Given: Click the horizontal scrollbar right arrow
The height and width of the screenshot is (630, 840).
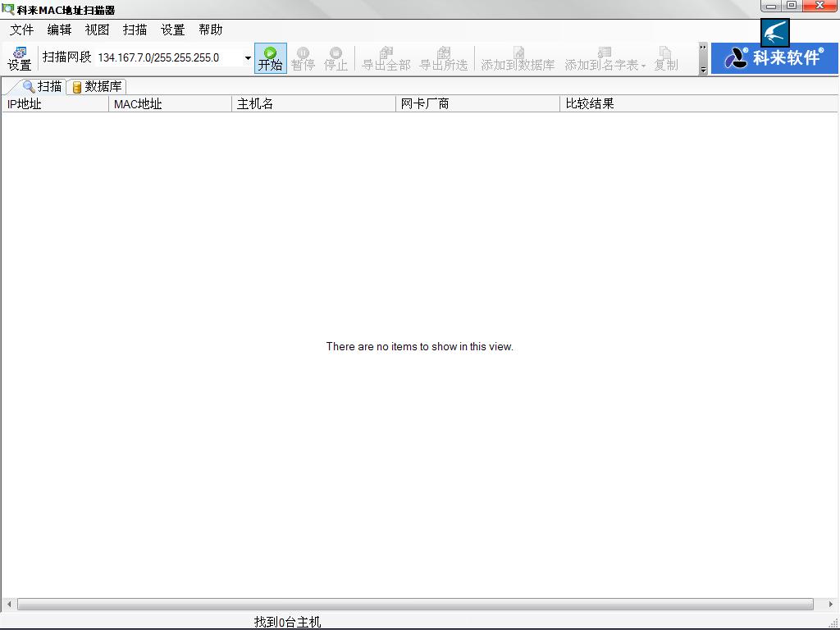Looking at the screenshot, I should coord(831,605).
